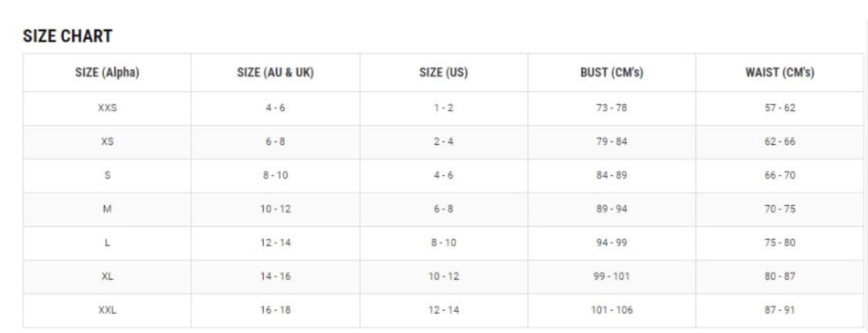Image resolution: width=868 pixels, height=333 pixels.
Task: Click the waist value 70 - 75
Action: point(779,209)
